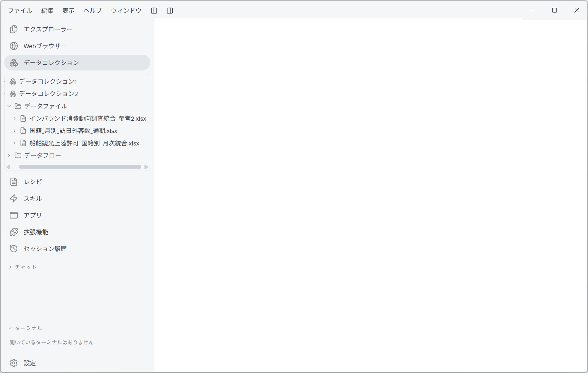Click the アプリ window icon
Image resolution: width=588 pixels, height=373 pixels.
click(14, 215)
